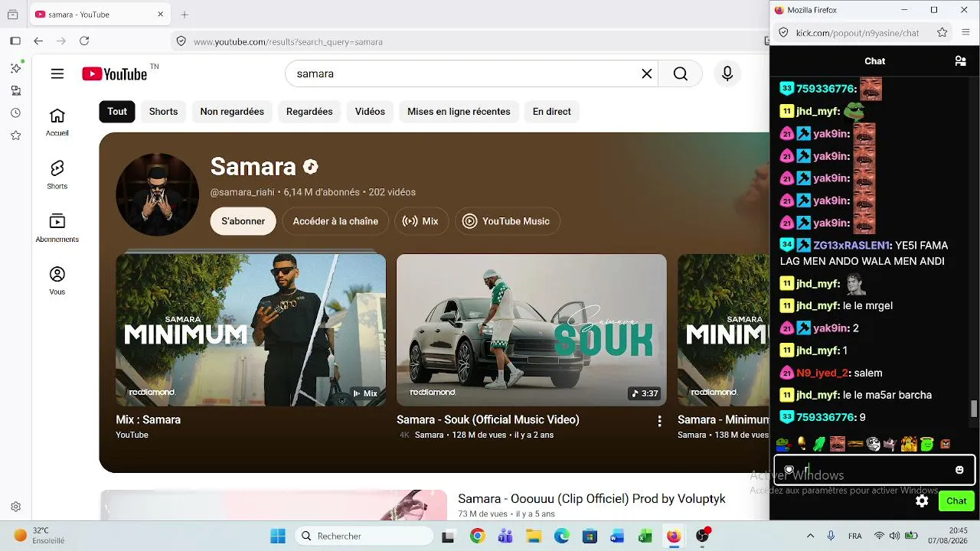The height and width of the screenshot is (551, 980).
Task: Open history from Firefox sidebar clock icon
Action: click(x=16, y=113)
